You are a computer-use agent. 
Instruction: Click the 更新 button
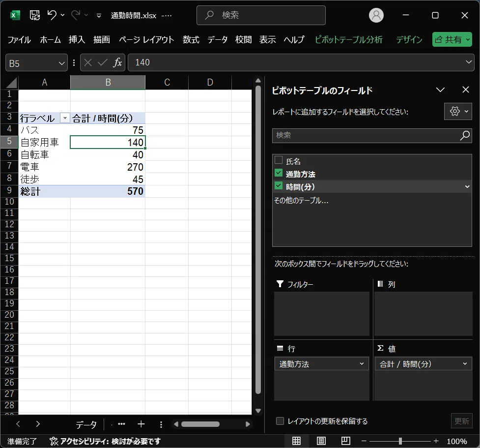click(462, 421)
